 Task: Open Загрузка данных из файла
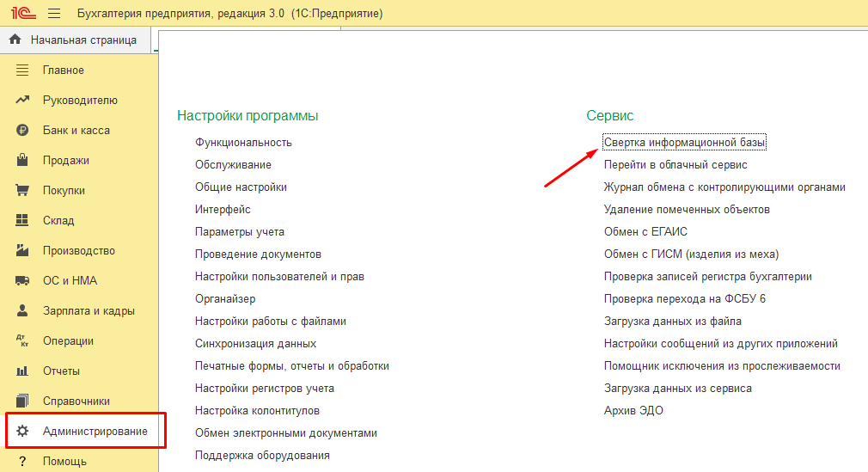[x=673, y=322]
